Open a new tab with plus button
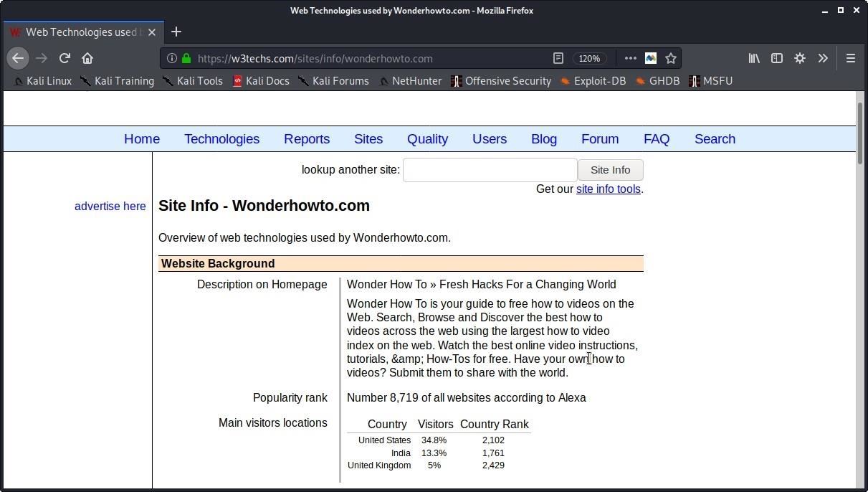 point(176,32)
